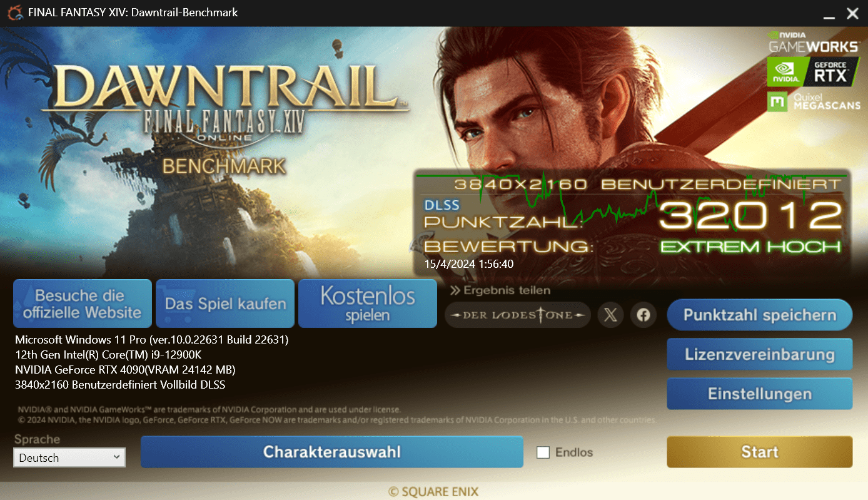Click the Deutsch dropdown arrow
This screenshot has width=868, height=500.
coord(116,457)
